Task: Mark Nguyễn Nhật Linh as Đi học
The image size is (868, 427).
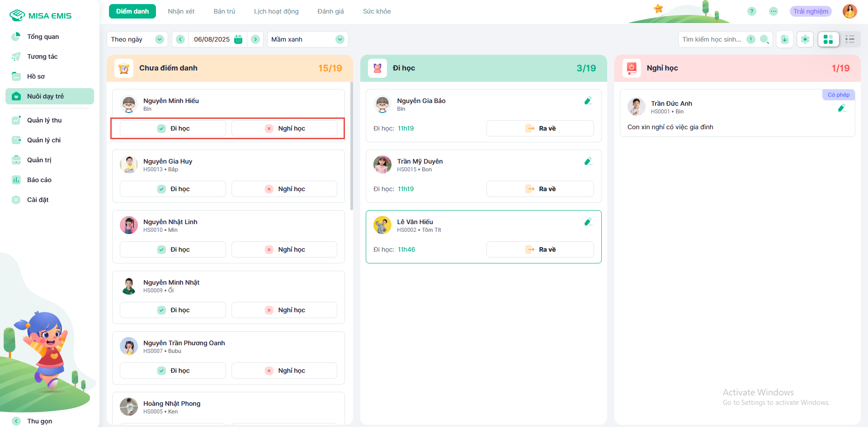Action: pos(173,249)
